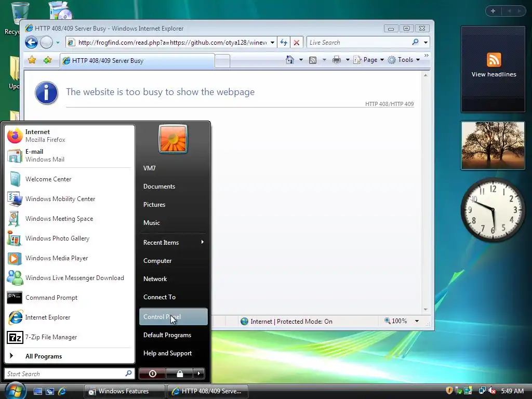
Task: Open Music from Start menu
Action: 174,223
